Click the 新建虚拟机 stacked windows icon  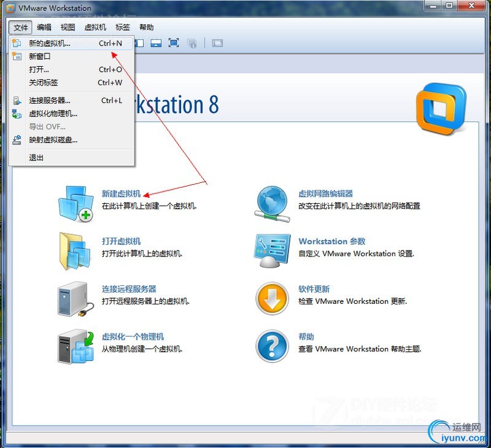75,204
